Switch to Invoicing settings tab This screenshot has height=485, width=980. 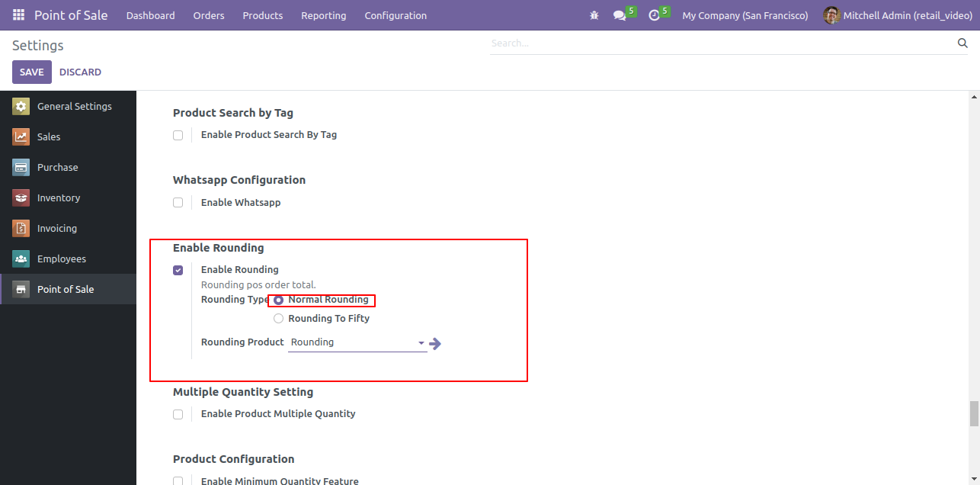coord(68,229)
